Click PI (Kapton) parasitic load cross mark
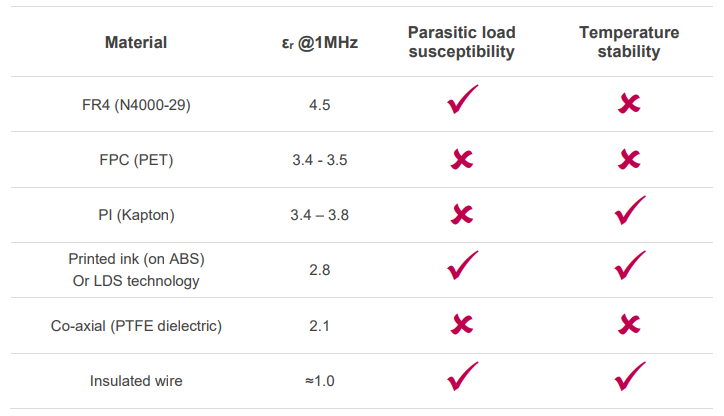Image resolution: width=724 pixels, height=416 pixels. [461, 214]
